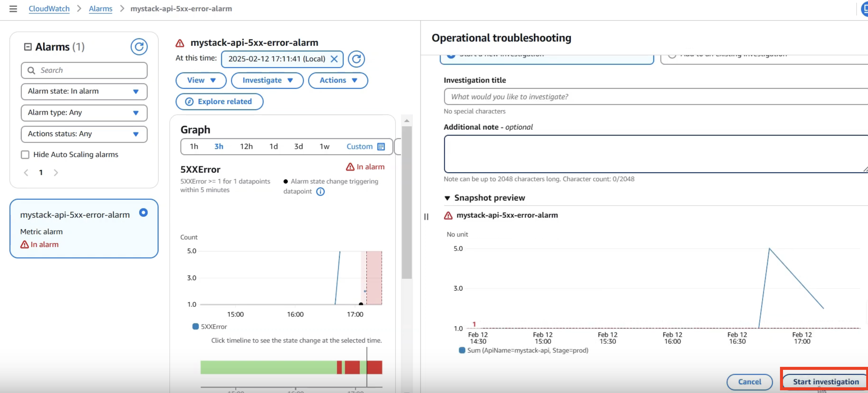Click the Start investigation button
The height and width of the screenshot is (393, 868).
(825, 382)
